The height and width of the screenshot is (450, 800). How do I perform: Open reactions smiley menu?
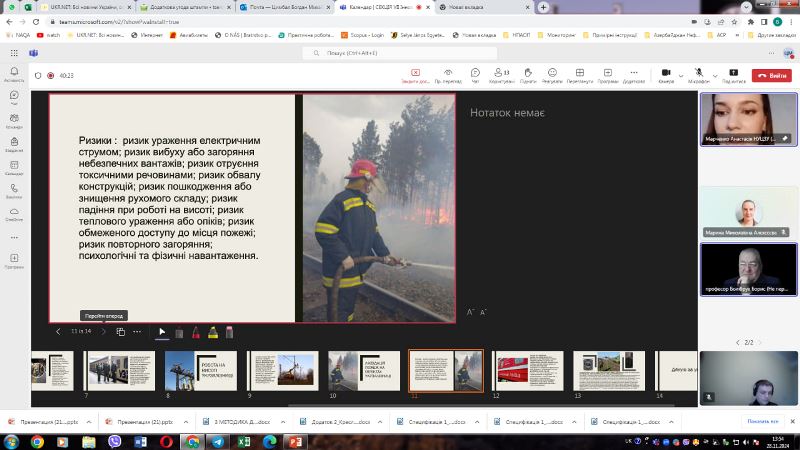(552, 76)
